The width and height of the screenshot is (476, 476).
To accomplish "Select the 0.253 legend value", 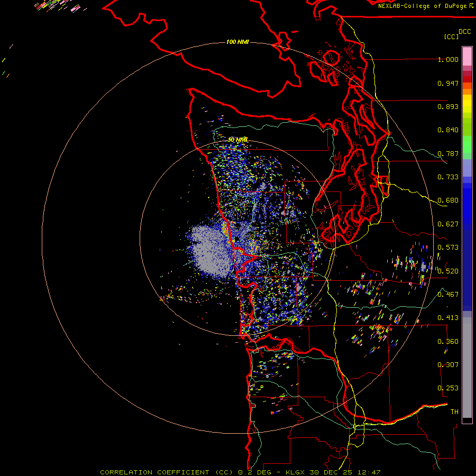I will pyautogui.click(x=448, y=388).
